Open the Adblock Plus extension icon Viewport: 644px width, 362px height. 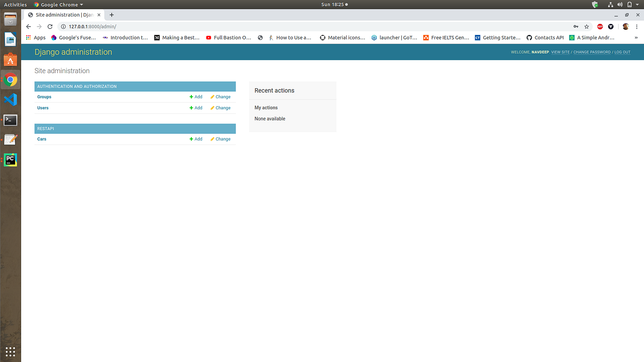click(599, 26)
